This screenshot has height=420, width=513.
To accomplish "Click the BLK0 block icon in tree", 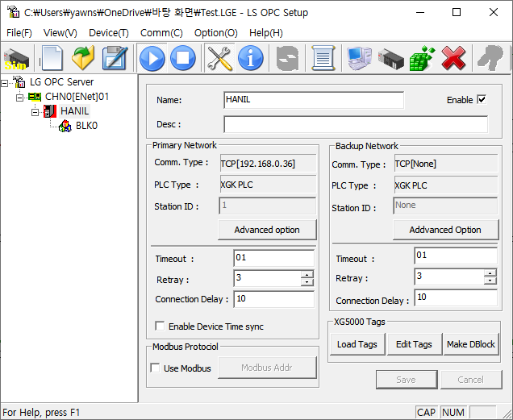I will point(65,126).
